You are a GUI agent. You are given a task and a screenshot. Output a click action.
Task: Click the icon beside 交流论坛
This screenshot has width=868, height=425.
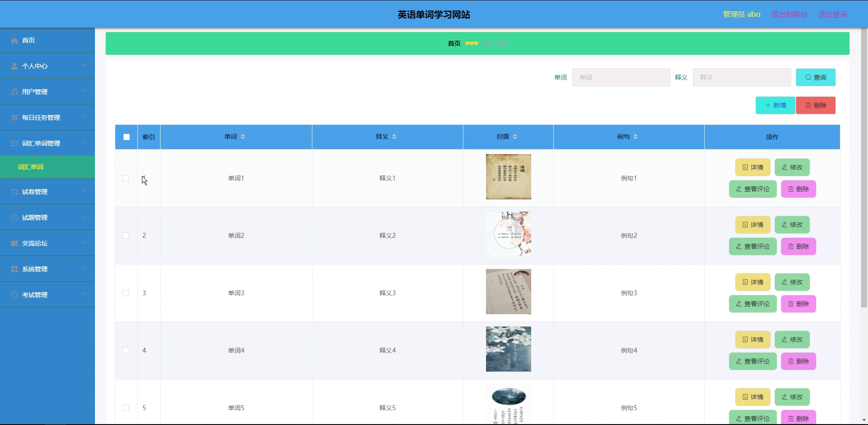14,244
